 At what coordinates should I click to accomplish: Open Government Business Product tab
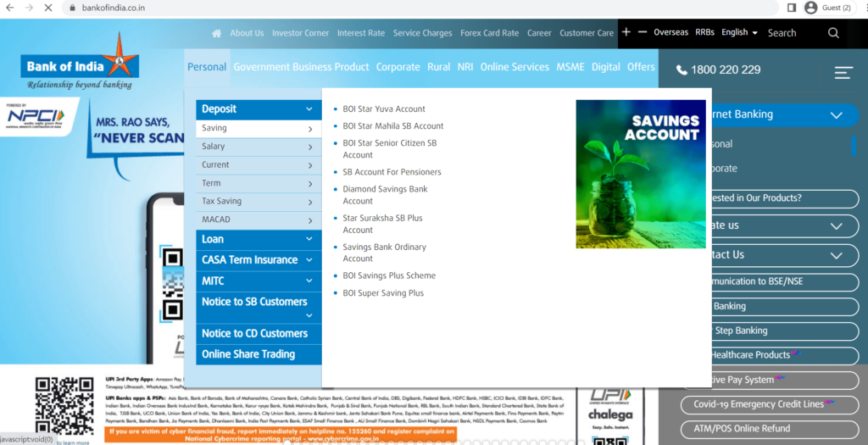301,67
